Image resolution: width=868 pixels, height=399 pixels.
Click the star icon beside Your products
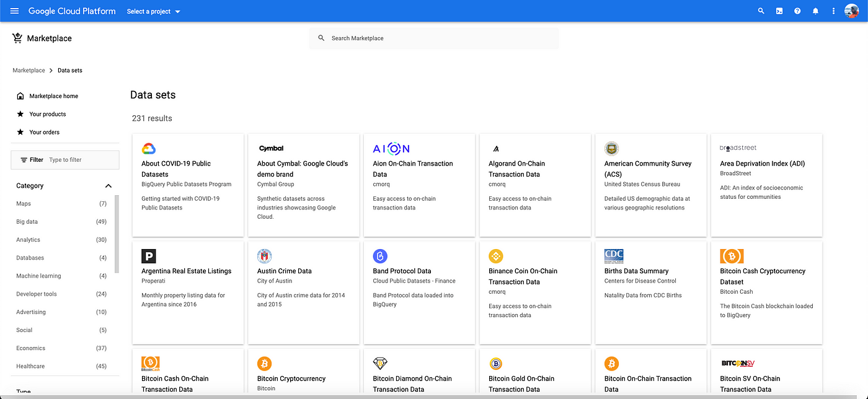[x=20, y=114]
